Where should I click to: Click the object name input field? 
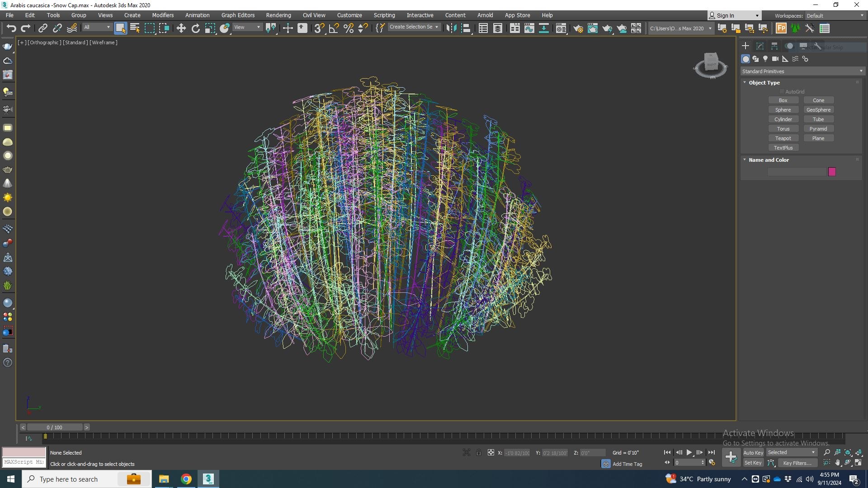[797, 172]
